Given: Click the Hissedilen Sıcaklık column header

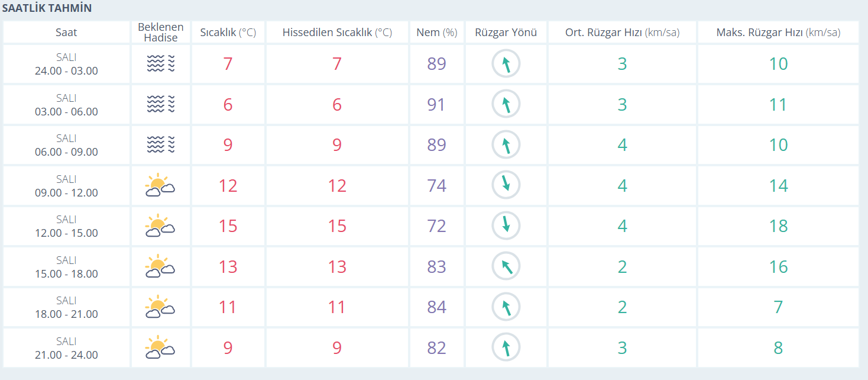Looking at the screenshot, I should point(337,33).
